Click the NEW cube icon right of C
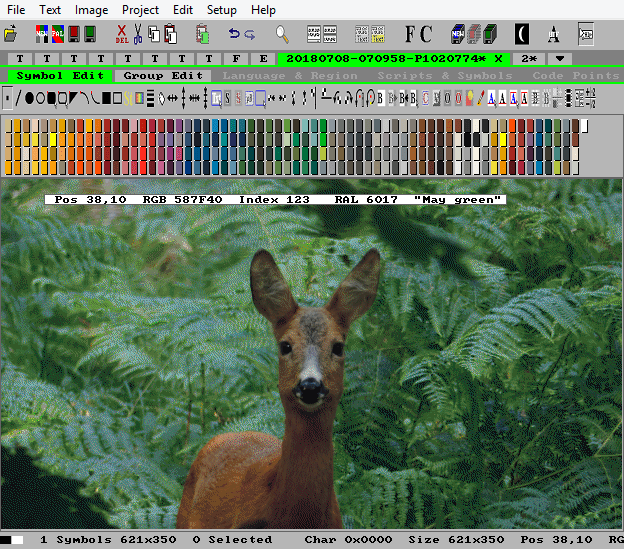Image resolution: width=624 pixels, height=549 pixels. click(x=458, y=34)
